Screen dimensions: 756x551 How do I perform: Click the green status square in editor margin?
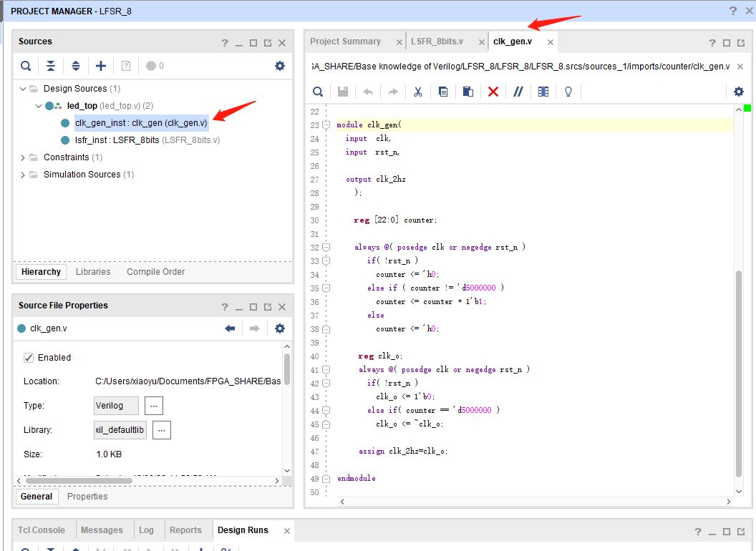click(747, 108)
